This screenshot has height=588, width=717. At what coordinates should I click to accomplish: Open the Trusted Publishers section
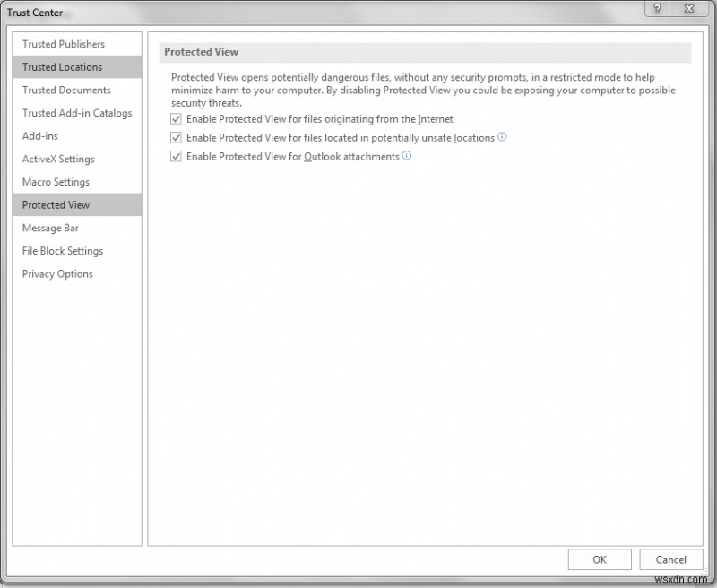[77, 44]
